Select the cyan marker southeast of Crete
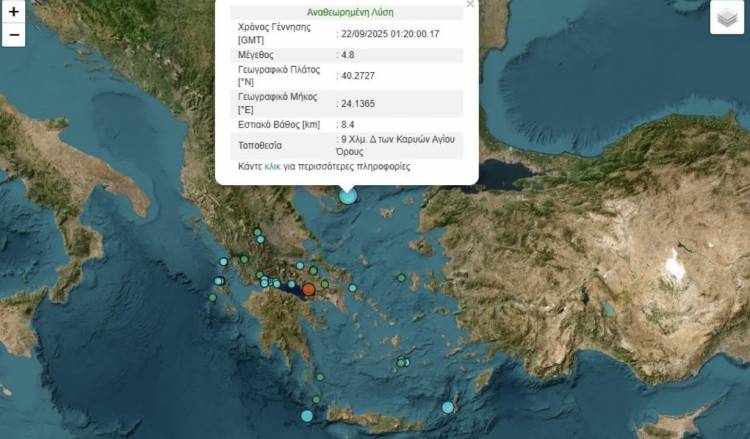The height and width of the screenshot is (439, 750). point(448,407)
